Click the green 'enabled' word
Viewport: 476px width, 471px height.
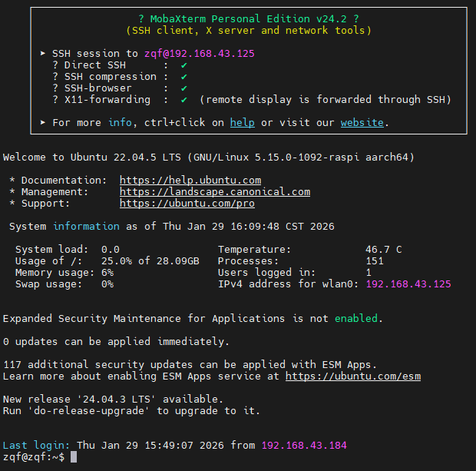pos(356,319)
